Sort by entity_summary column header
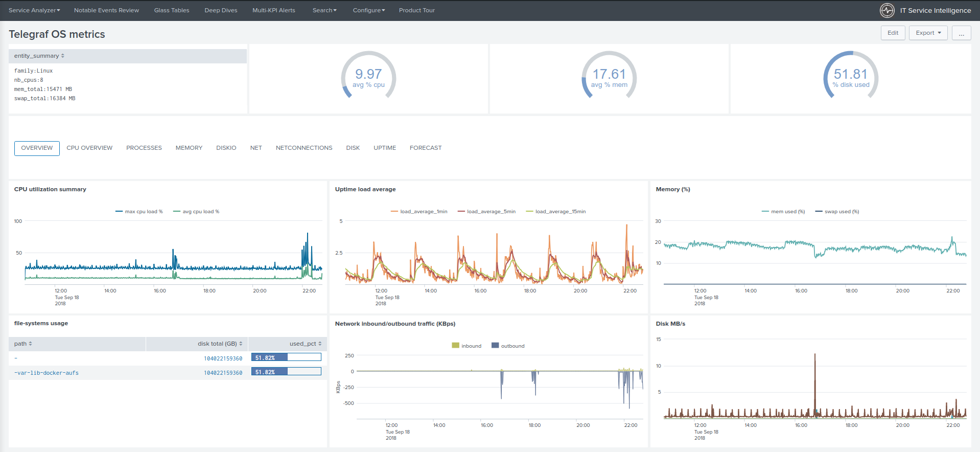The height and width of the screenshot is (452, 980). pyautogui.click(x=39, y=56)
